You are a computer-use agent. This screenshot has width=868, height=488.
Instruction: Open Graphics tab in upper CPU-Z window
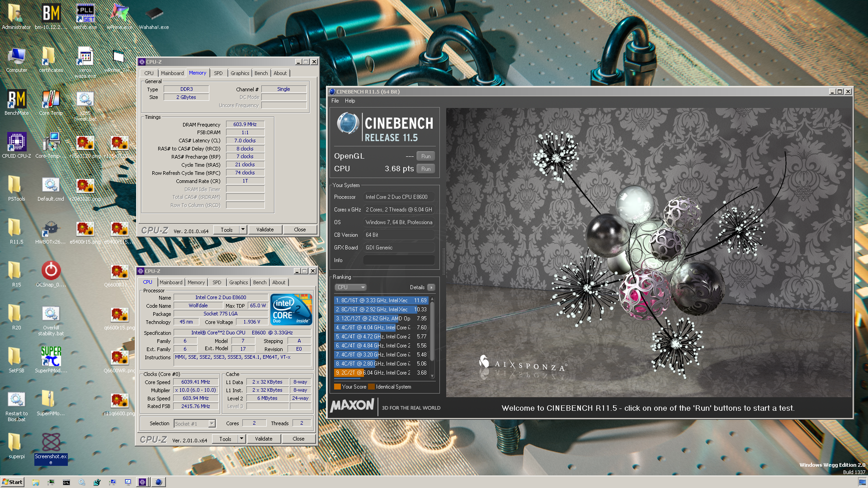click(x=240, y=73)
